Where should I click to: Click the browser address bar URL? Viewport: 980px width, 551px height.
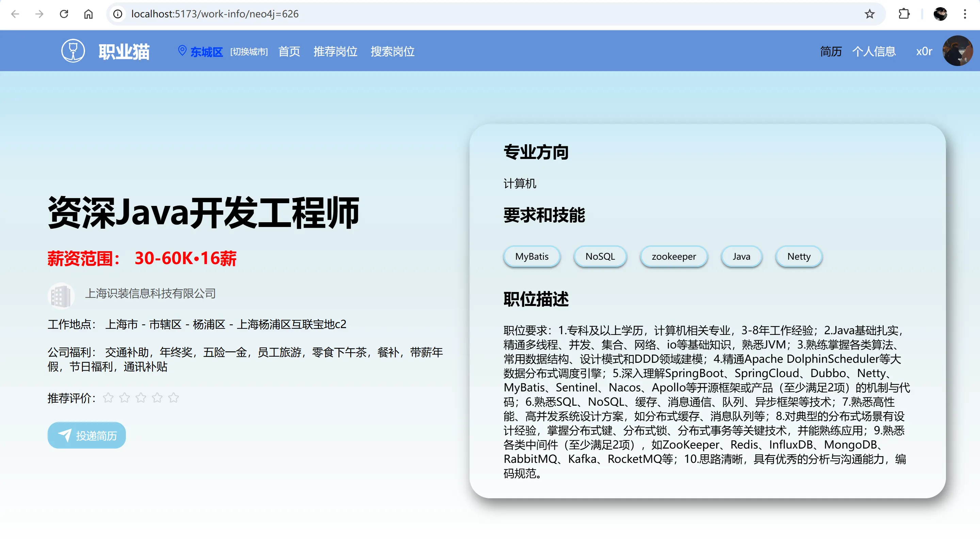pos(215,14)
